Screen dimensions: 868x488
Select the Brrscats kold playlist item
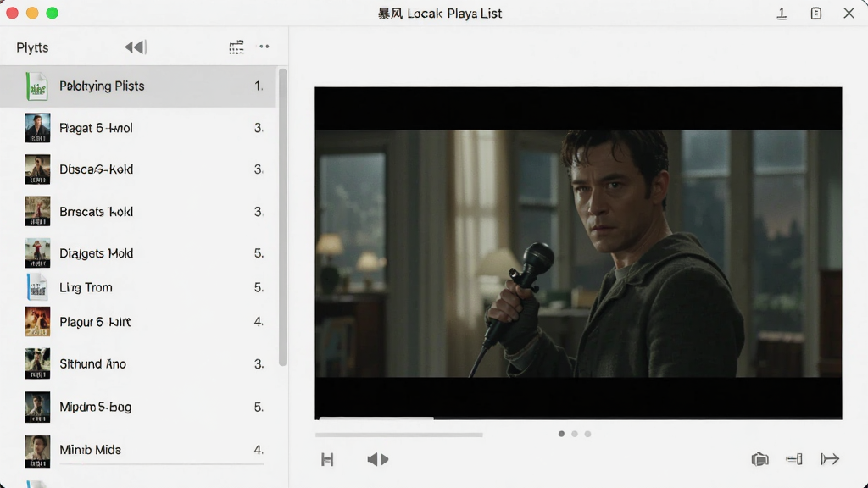click(138, 211)
